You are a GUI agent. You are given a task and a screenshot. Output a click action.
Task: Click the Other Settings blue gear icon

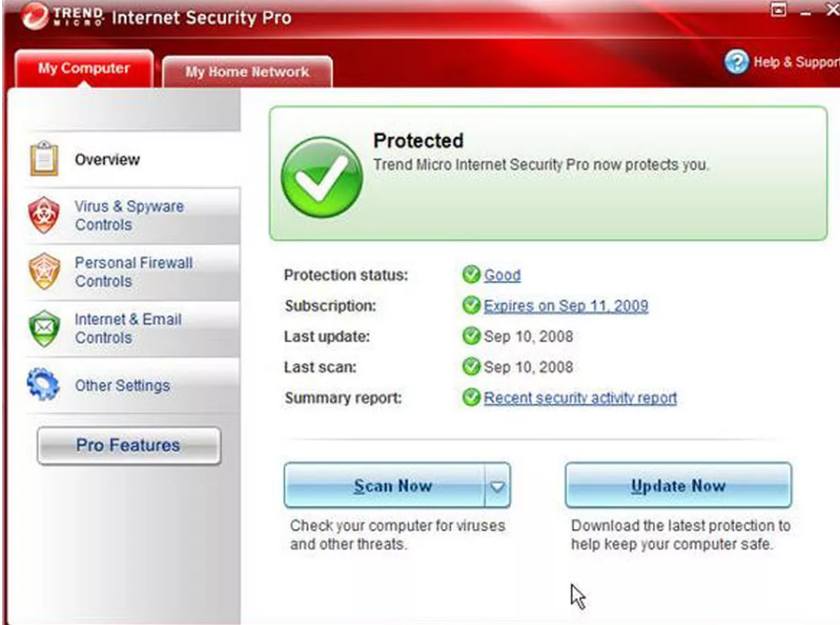[x=43, y=384]
